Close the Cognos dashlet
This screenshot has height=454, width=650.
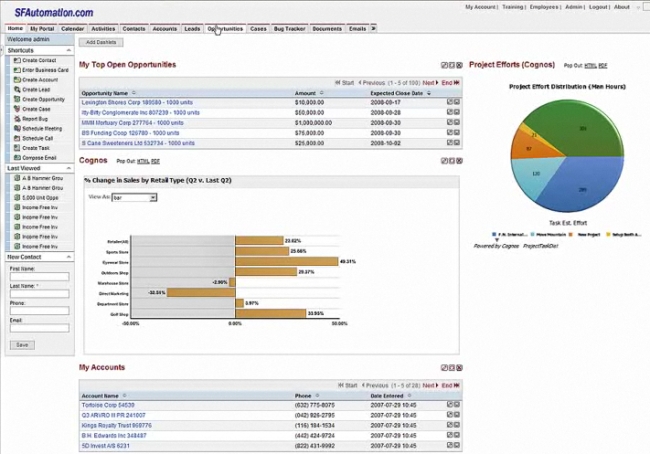pos(459,161)
